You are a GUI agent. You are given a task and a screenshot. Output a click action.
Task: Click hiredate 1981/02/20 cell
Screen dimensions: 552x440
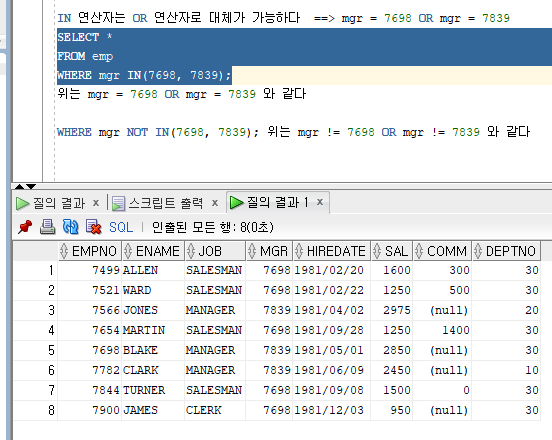click(x=332, y=270)
